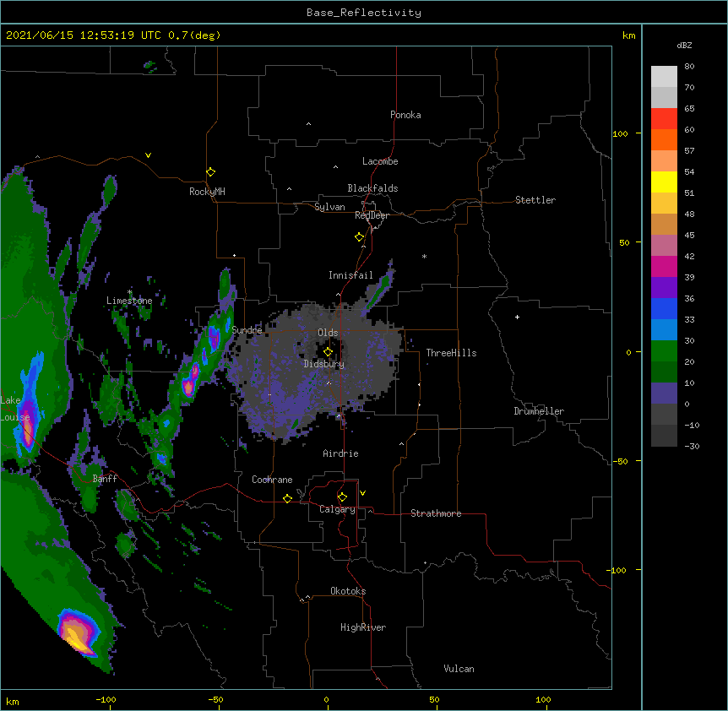This screenshot has width=728, height=711.
Task: Click the white plus marker west of Drumheller
Action: click(x=517, y=317)
